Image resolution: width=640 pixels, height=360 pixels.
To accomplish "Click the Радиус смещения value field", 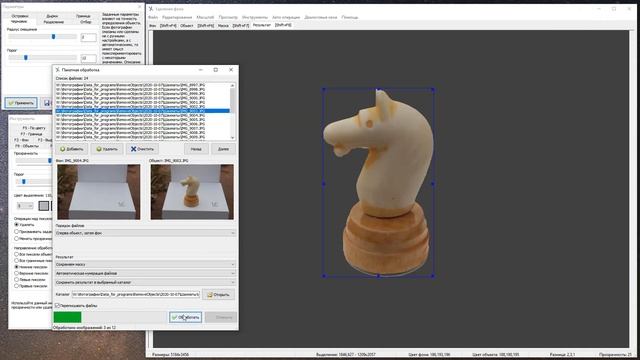I will pos(89,38).
